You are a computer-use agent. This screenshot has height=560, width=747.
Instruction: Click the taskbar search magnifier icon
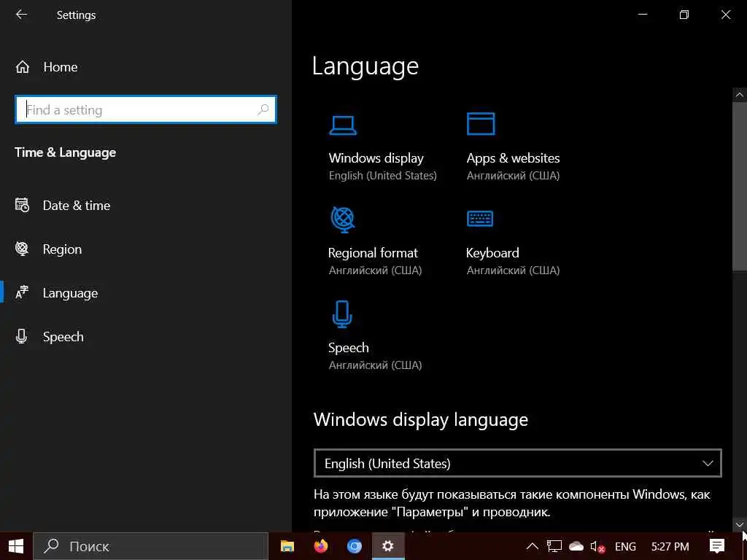[x=51, y=545]
